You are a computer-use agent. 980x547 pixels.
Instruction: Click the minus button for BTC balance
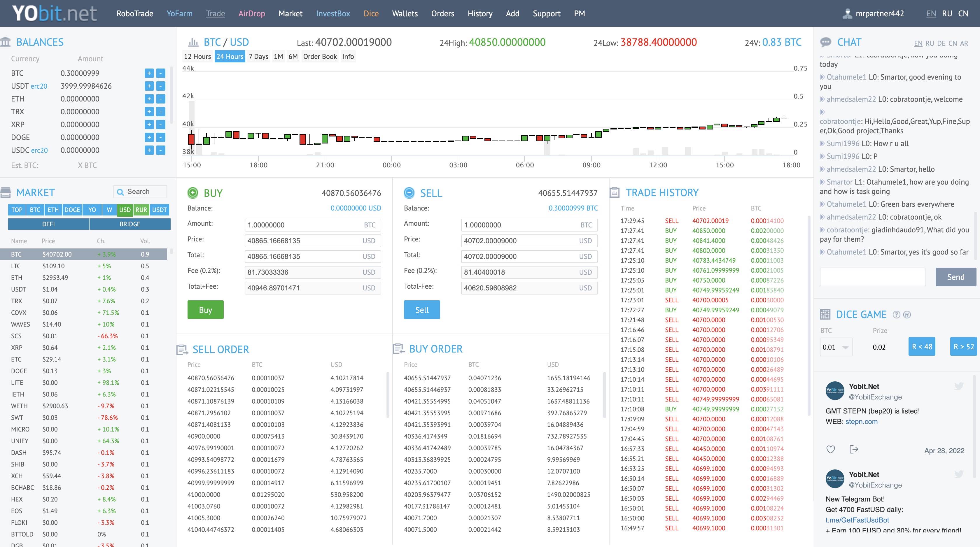coord(160,73)
